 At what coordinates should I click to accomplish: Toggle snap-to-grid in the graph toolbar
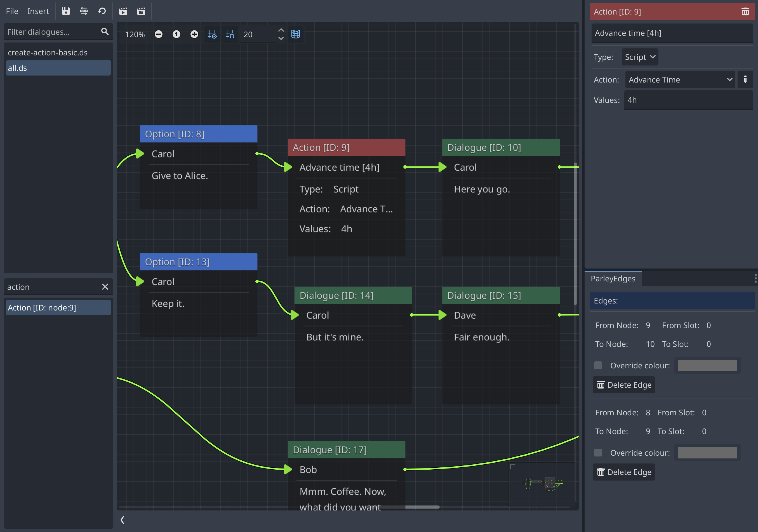click(230, 34)
